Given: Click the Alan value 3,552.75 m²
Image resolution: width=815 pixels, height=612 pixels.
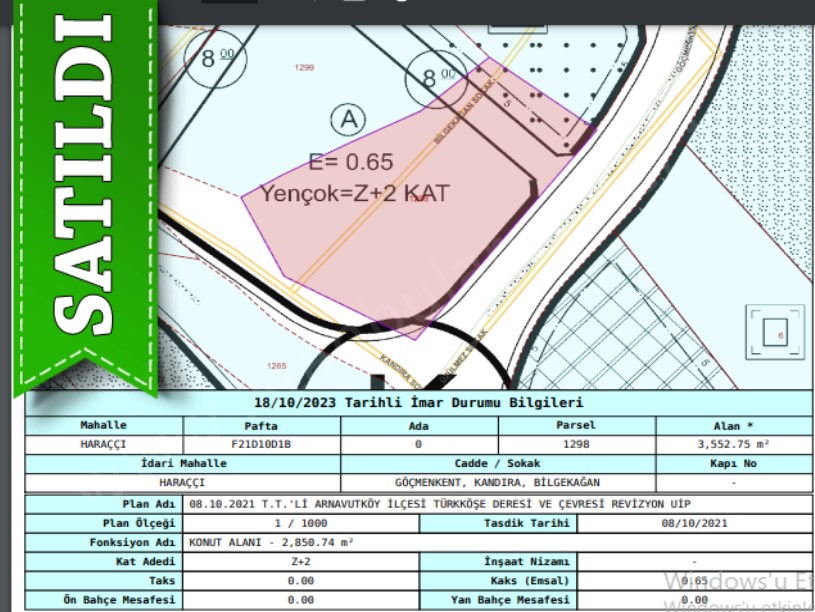Looking at the screenshot, I should pyautogui.click(x=733, y=444).
